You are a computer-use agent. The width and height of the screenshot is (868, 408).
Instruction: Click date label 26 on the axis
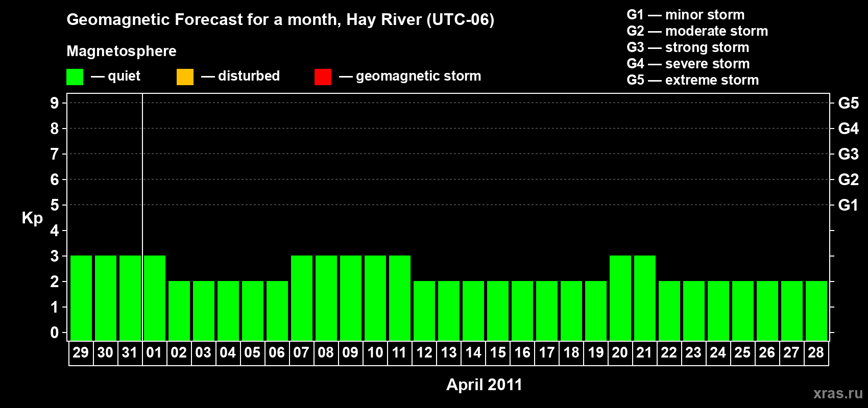click(767, 353)
